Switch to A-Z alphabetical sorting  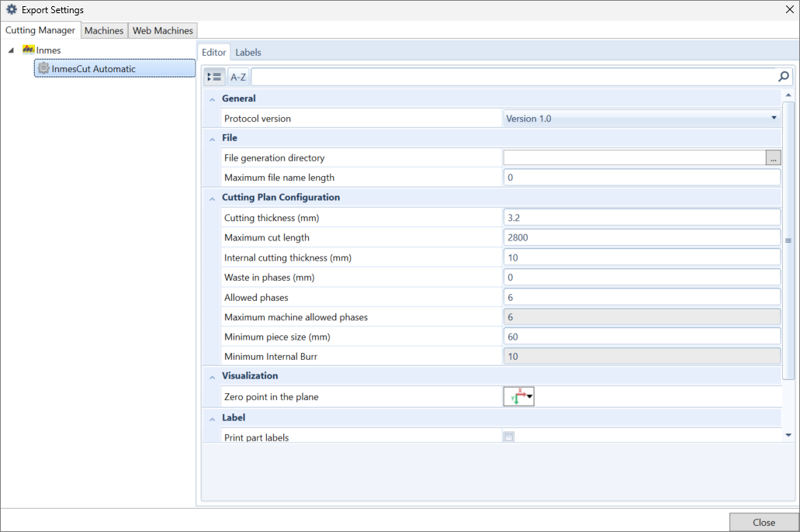[238, 77]
